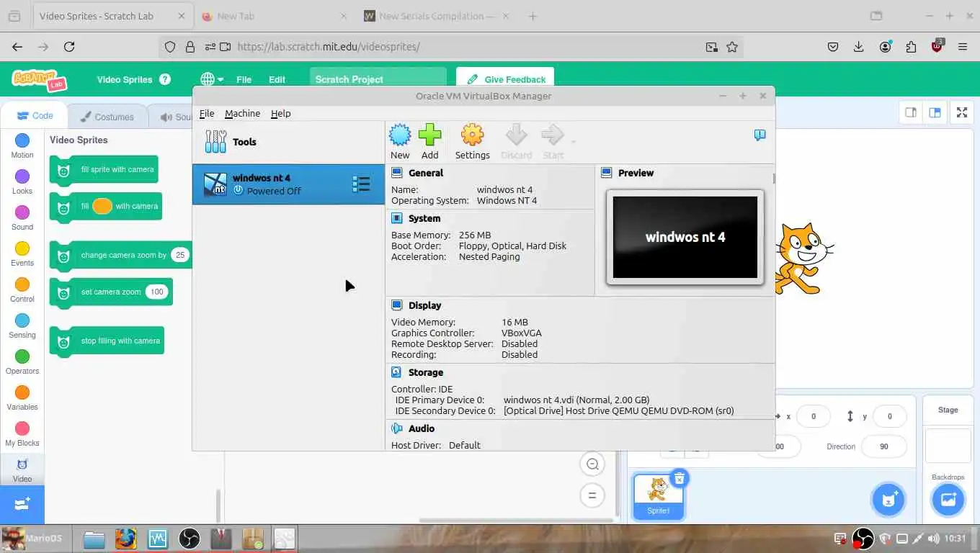Select the Sprite1 thumbnail in sprite pane
The width and height of the screenshot is (980, 553).
point(658,495)
